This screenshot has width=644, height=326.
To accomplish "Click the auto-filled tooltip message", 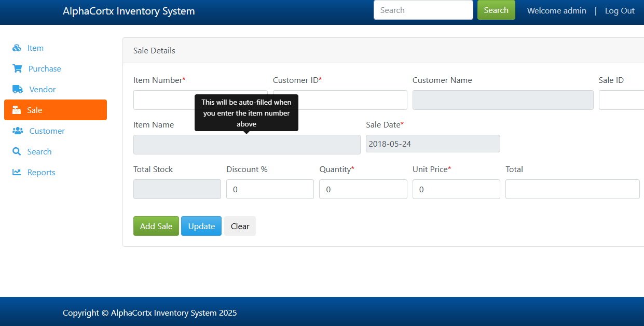I will click(246, 113).
